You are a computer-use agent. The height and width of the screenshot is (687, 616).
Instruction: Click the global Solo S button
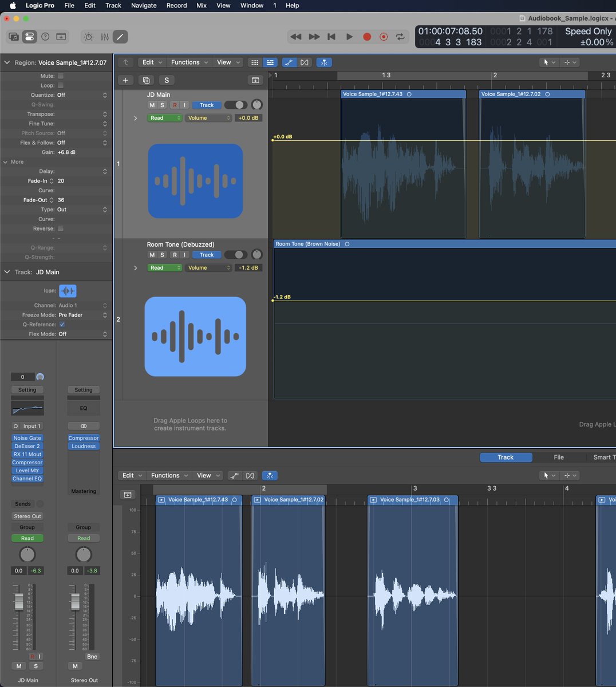[x=167, y=80]
